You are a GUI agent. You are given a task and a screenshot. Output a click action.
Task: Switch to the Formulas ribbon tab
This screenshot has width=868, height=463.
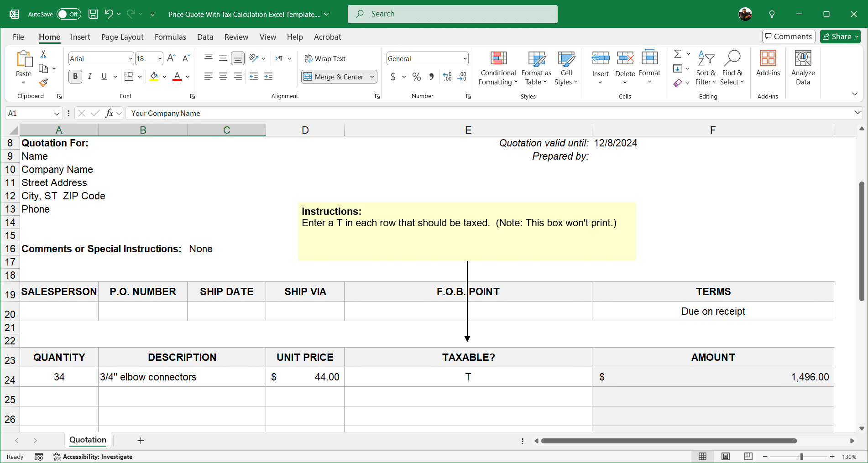tap(170, 37)
